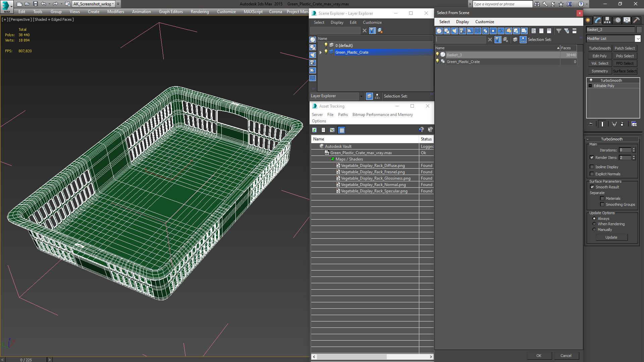Image resolution: width=644 pixels, height=362 pixels.
Task: Open the Display tab in command panel
Action: pos(627,20)
